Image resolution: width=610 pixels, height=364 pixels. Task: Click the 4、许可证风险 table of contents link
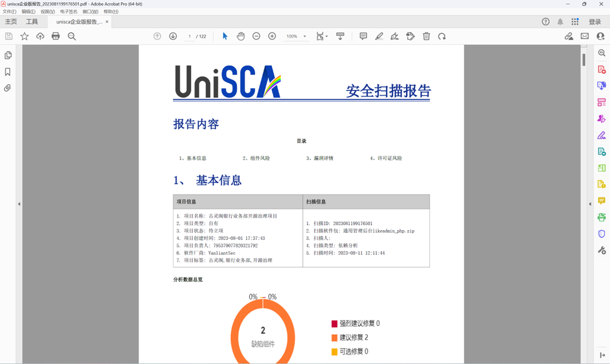pos(386,159)
